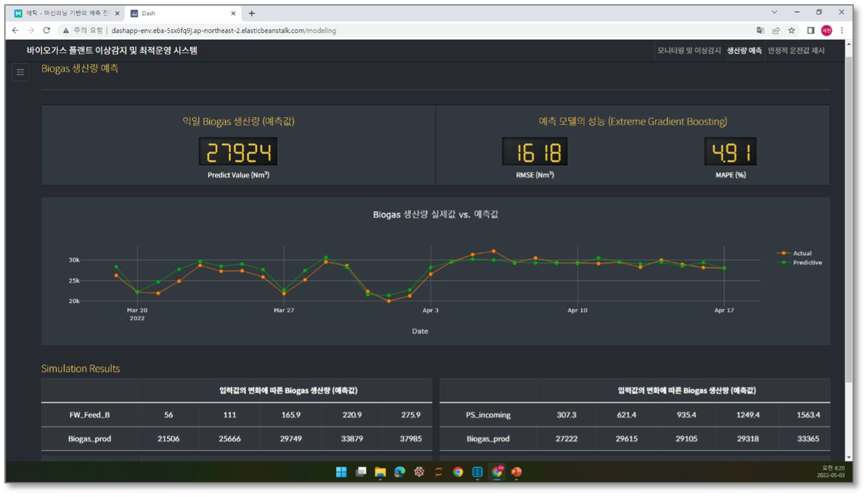Click the page vertical scrollbar
This screenshot has width=868, height=497.
pos(849,218)
